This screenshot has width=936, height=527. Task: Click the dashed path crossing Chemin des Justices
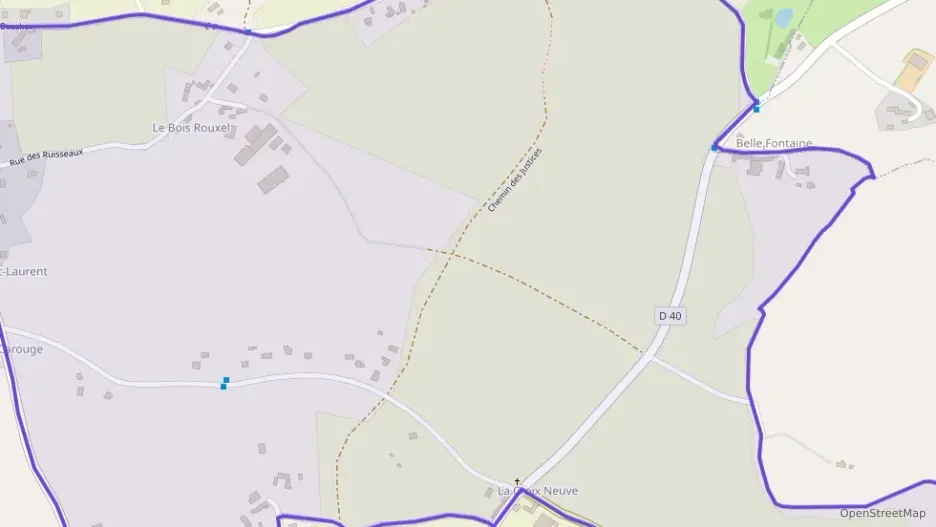click(x=537, y=292)
